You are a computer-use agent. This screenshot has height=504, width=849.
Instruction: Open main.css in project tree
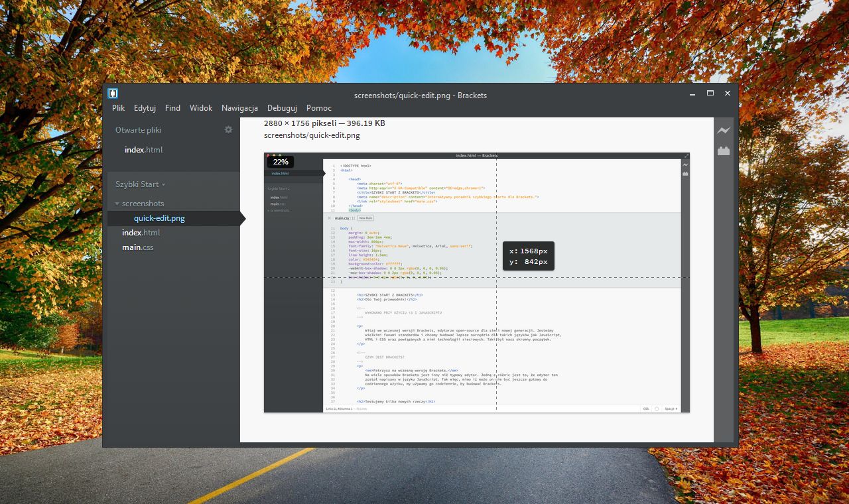click(137, 247)
